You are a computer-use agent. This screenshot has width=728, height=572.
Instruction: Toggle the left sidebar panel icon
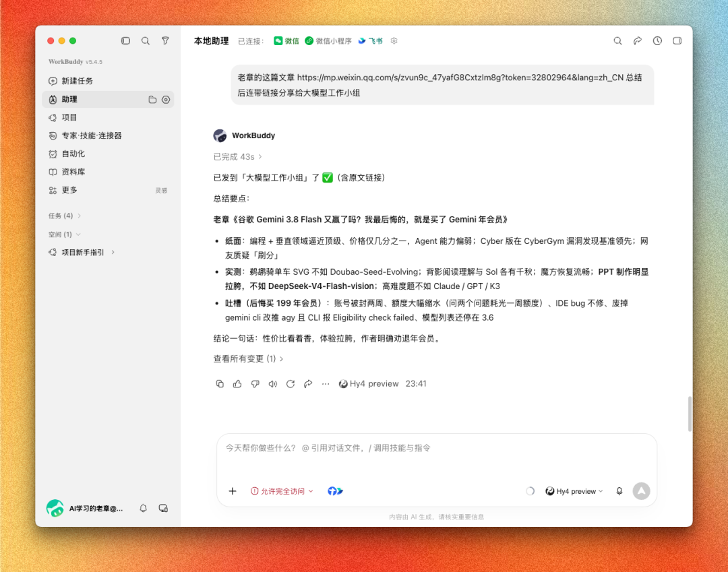pos(125,41)
